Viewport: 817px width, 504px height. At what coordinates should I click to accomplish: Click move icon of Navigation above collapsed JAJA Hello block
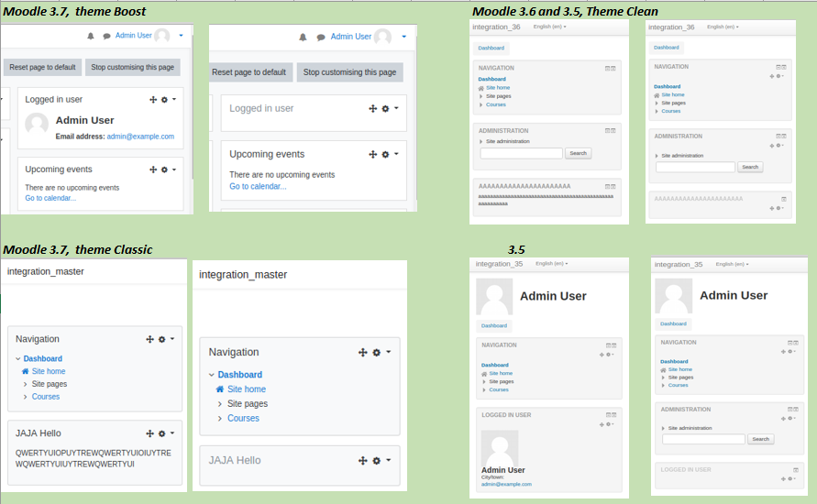click(362, 353)
